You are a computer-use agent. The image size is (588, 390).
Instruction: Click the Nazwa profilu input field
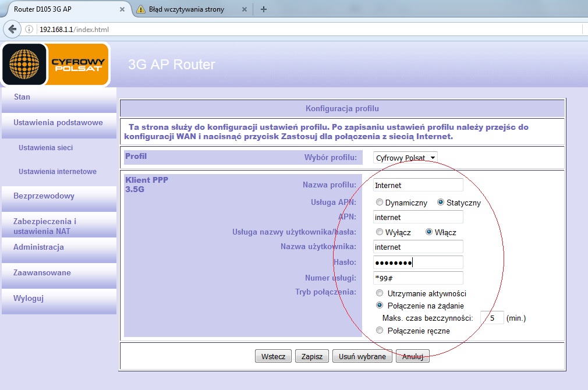(x=417, y=185)
